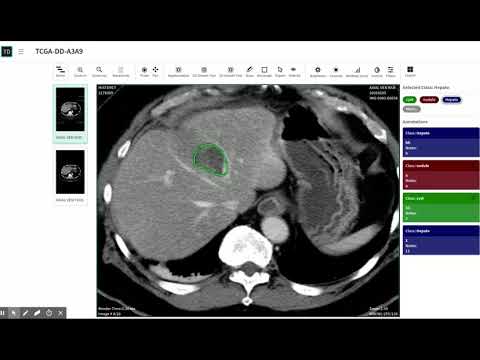Viewport: 480px width, 360px height.
Task: Open the Brightness adjustment with sun icon
Action: tap(318, 72)
